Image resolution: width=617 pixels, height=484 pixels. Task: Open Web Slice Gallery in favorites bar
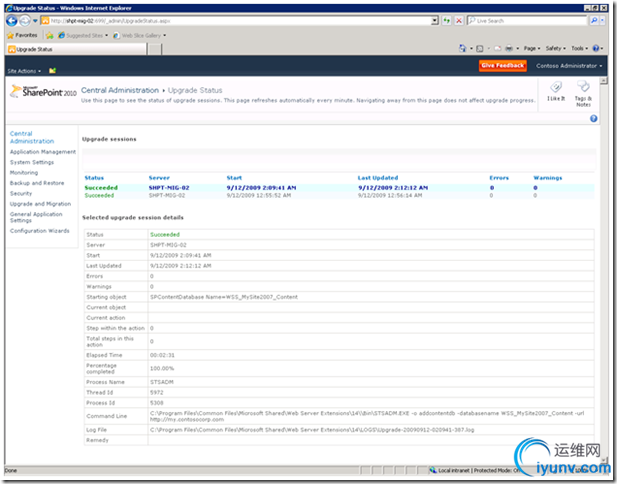[x=140, y=35]
